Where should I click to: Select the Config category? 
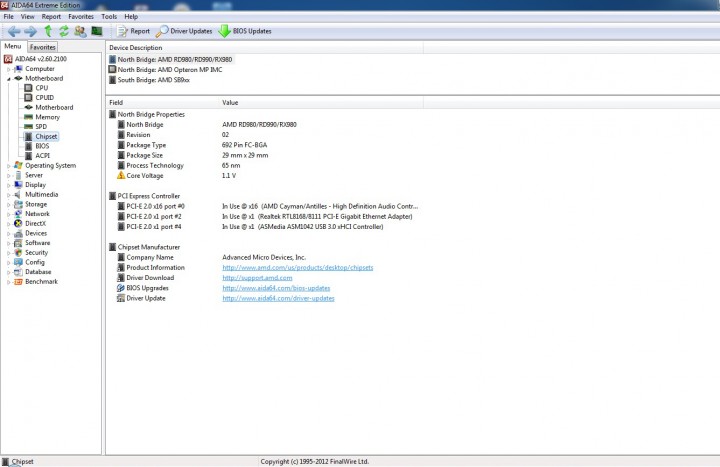[29, 262]
